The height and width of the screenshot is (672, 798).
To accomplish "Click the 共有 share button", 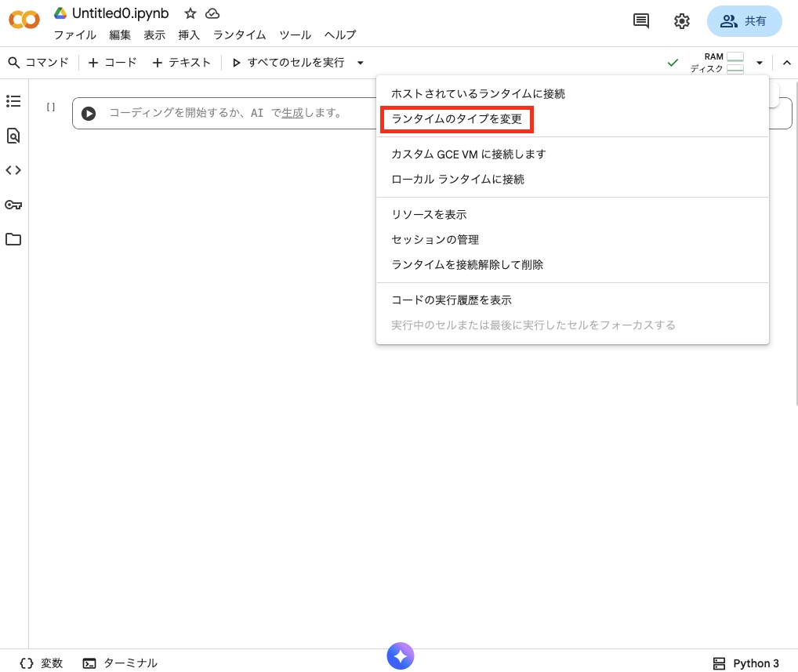I will tap(744, 21).
